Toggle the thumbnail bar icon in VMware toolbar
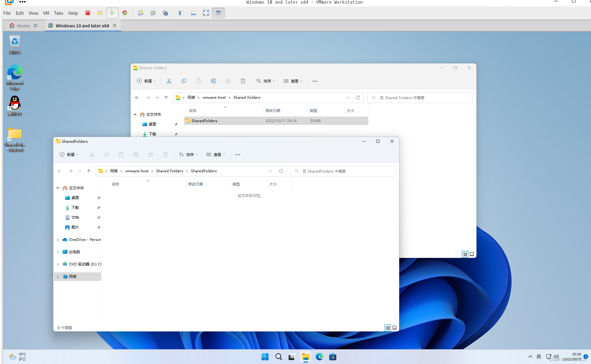Viewport: 591px width, 364px height. pyautogui.click(x=194, y=13)
